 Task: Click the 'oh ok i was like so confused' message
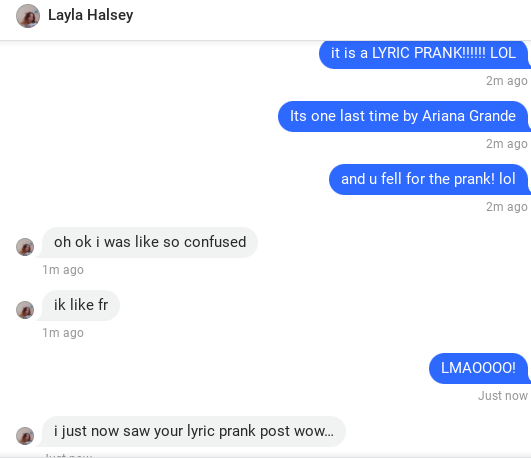pyautogui.click(x=150, y=243)
